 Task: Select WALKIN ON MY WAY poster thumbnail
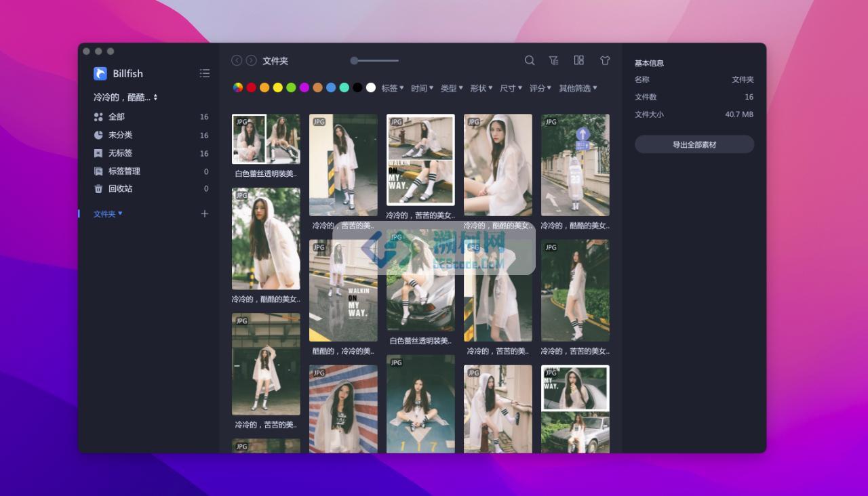coord(343,290)
